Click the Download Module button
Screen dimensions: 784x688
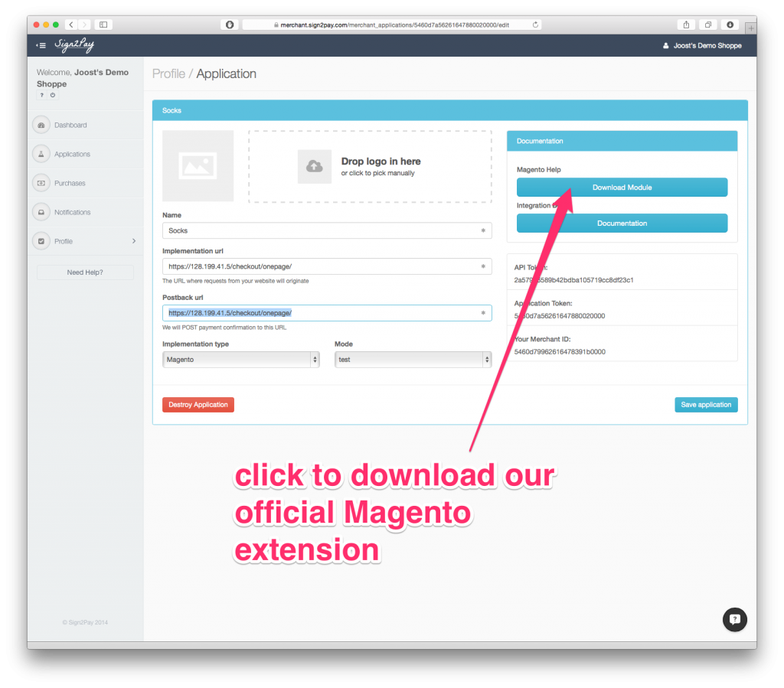[x=622, y=187]
